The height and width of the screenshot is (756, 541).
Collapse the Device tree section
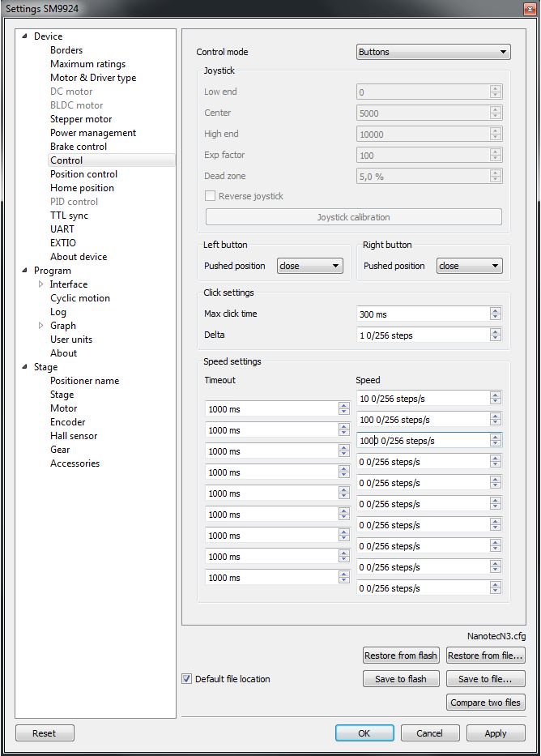(x=24, y=36)
